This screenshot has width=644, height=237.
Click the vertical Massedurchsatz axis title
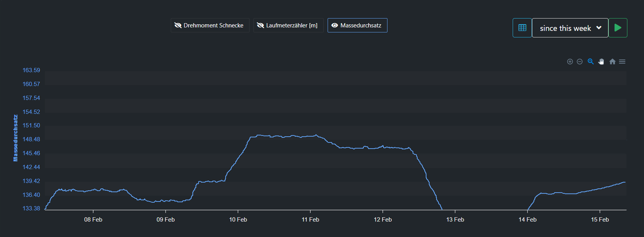(x=15, y=138)
